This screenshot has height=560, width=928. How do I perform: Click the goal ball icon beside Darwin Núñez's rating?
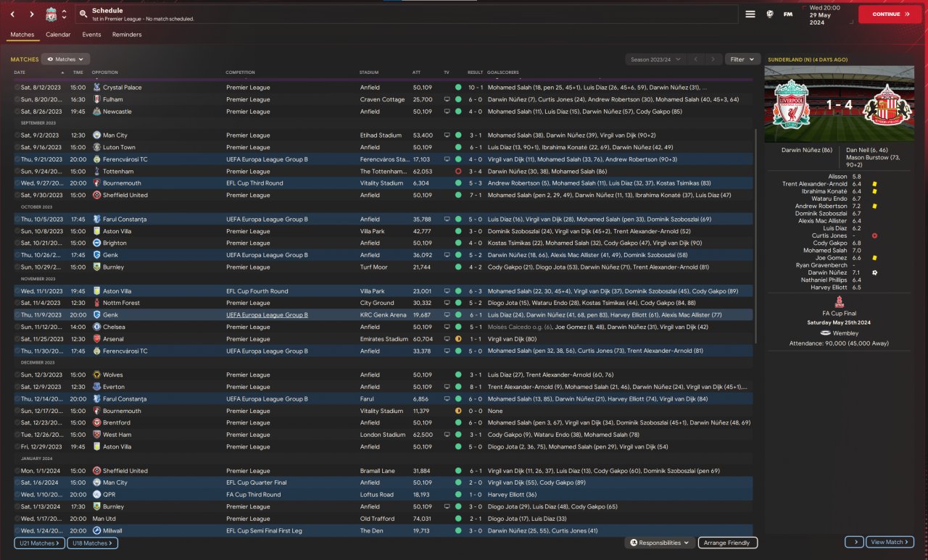(875, 272)
